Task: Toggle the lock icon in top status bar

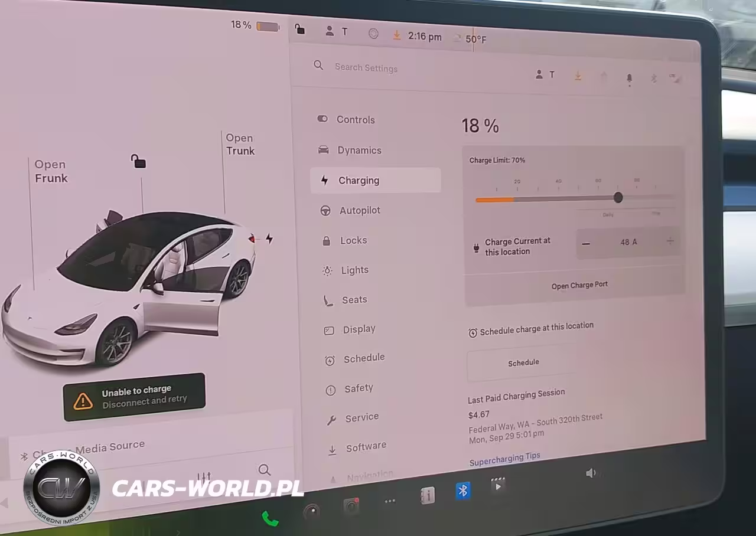Action: pos(300,29)
